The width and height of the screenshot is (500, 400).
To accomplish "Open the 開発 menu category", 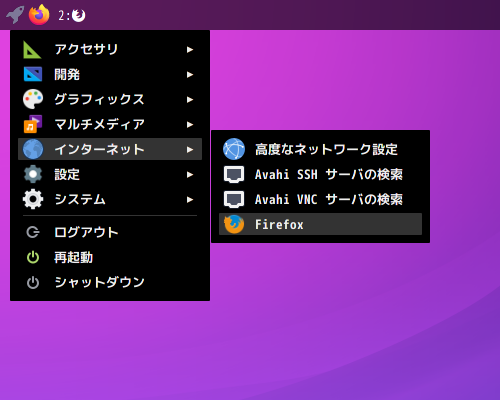I will coord(110,74).
